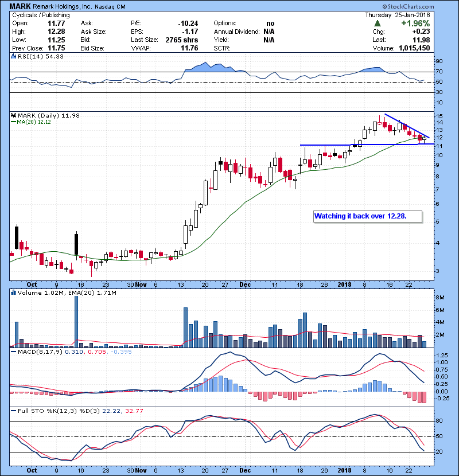This screenshot has width=459, height=476.
Task: Click the EMA(20) 1.71M volume legend text
Action: 92,293
